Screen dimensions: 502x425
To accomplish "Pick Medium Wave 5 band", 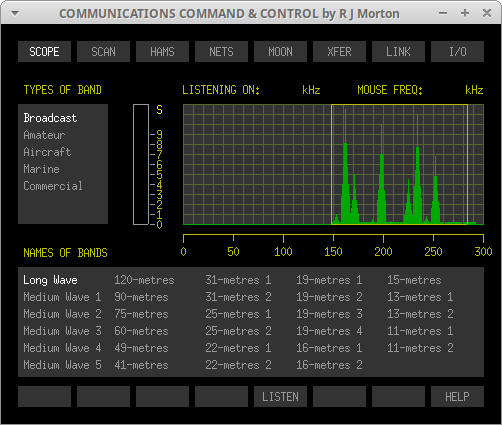I will click(x=62, y=365).
